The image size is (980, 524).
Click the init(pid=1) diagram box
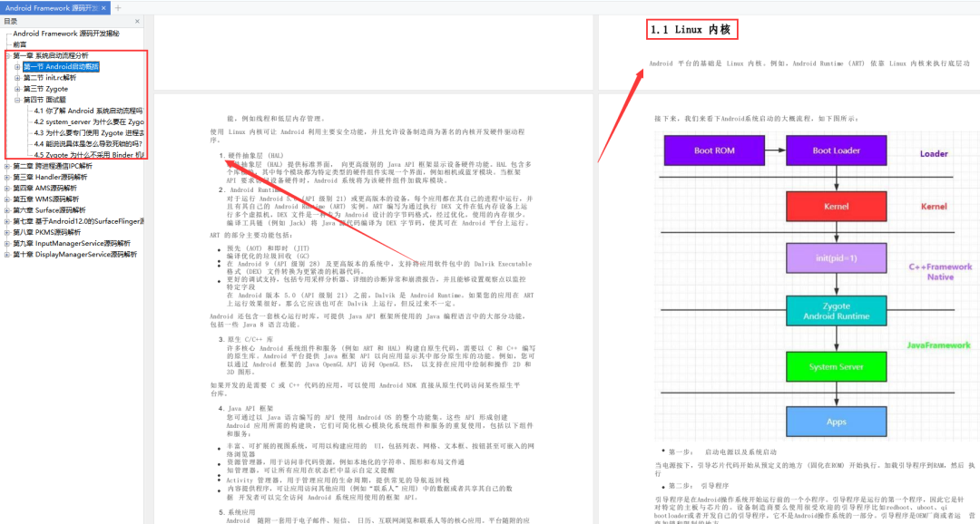(837, 258)
